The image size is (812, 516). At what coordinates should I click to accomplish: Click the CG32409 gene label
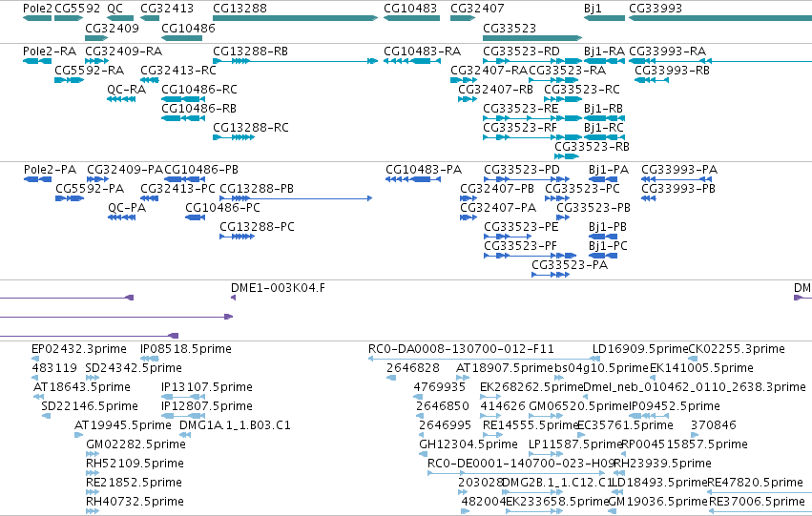[112, 28]
